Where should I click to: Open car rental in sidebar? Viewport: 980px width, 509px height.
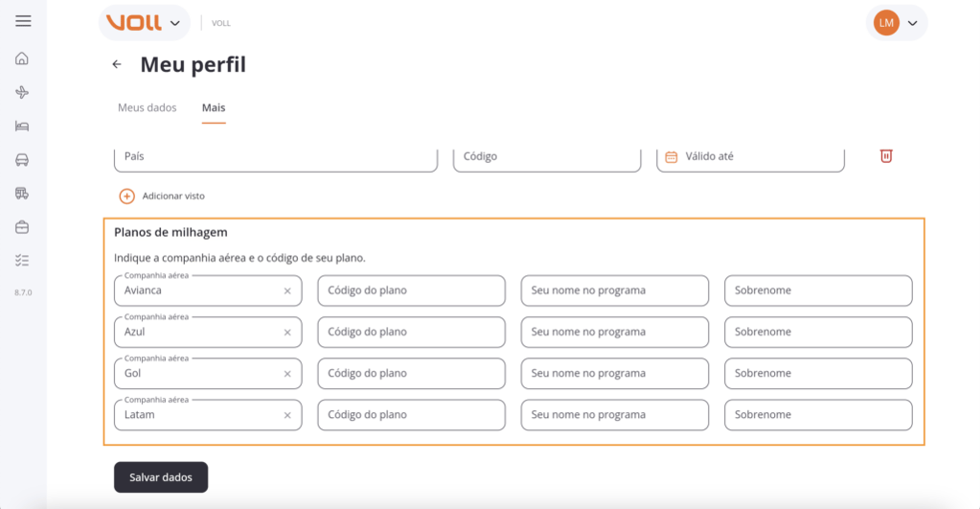click(22, 160)
